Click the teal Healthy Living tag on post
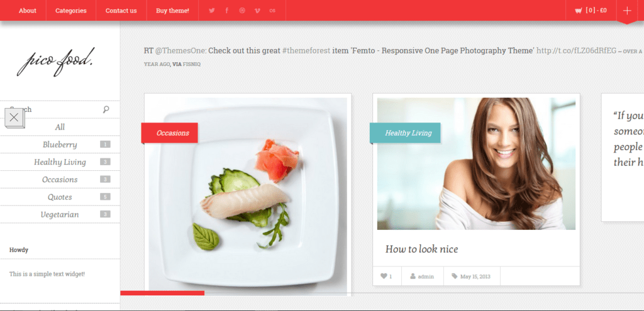Screen dimensions: 644x311 (406, 133)
